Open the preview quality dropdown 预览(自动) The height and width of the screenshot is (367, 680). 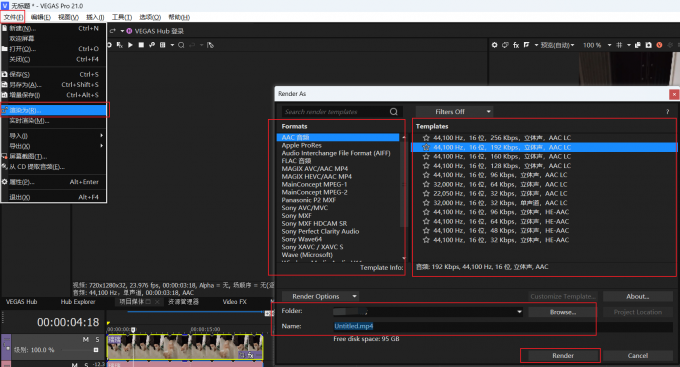click(x=557, y=45)
